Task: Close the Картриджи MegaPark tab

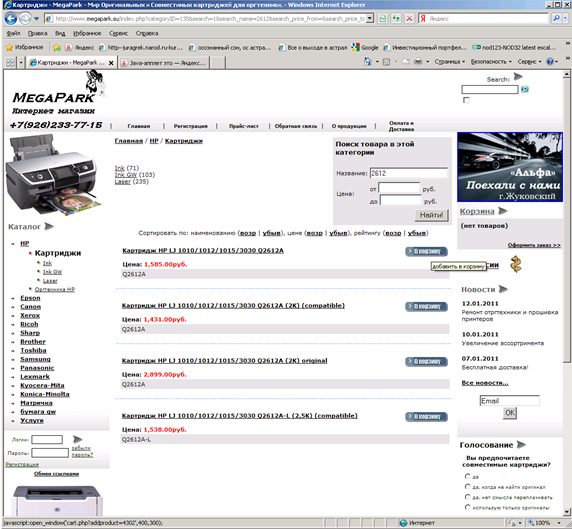Action: tap(111, 63)
